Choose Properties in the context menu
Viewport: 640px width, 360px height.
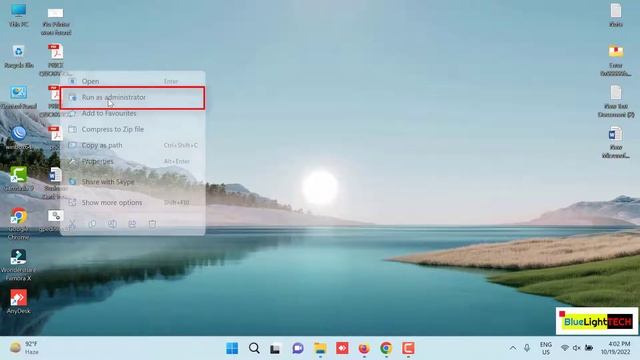[133, 161]
